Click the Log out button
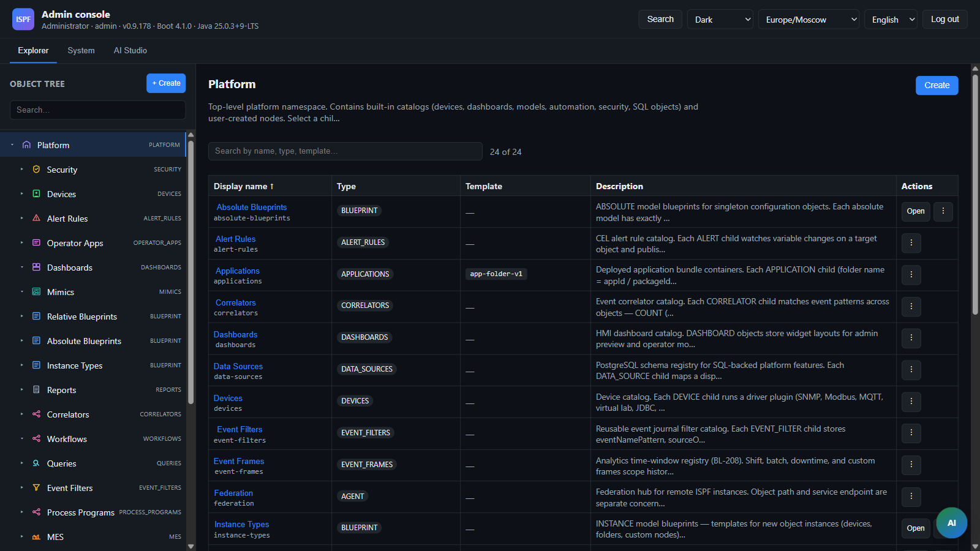This screenshot has width=980, height=551. [x=945, y=20]
